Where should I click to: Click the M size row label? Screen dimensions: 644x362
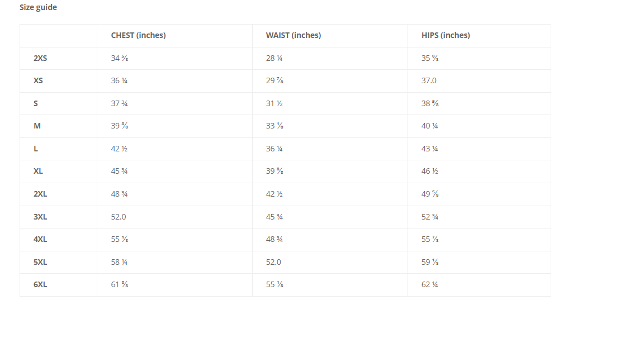[x=37, y=126]
